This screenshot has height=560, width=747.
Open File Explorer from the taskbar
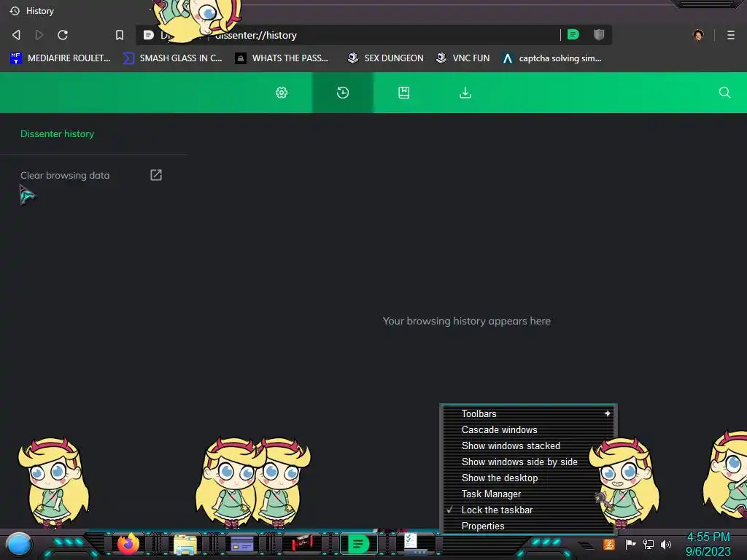point(185,544)
